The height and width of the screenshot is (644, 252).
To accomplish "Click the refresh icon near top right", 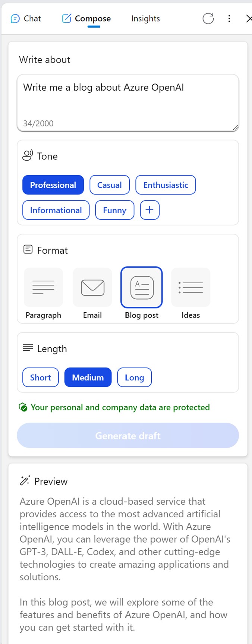I will pos(208,19).
